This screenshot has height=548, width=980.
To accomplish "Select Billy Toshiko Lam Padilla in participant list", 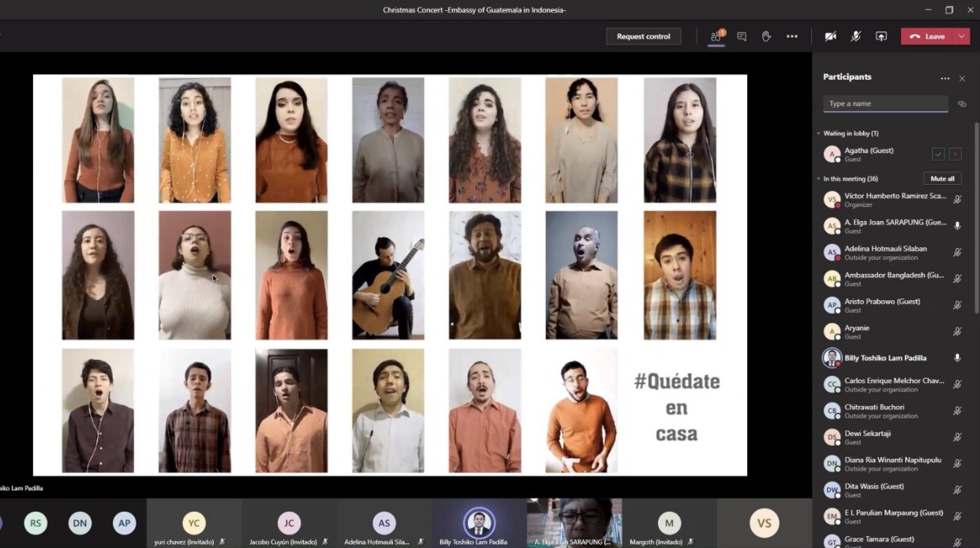I will (885, 358).
